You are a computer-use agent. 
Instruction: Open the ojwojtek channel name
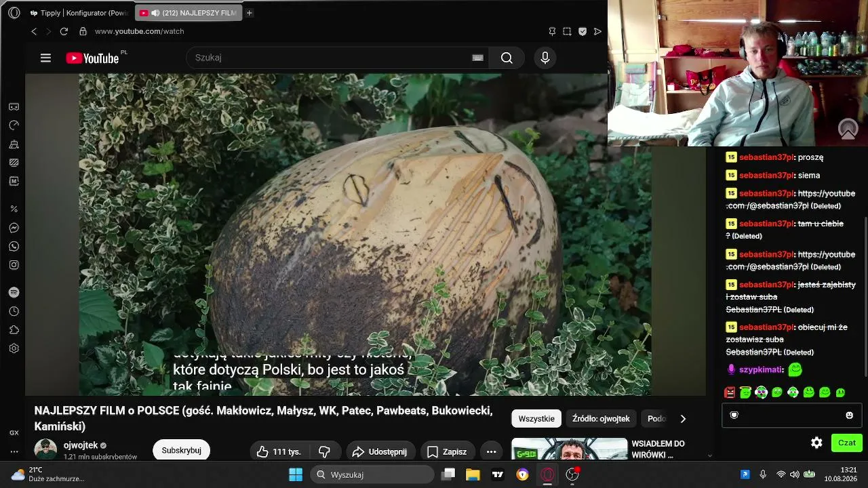point(81,445)
